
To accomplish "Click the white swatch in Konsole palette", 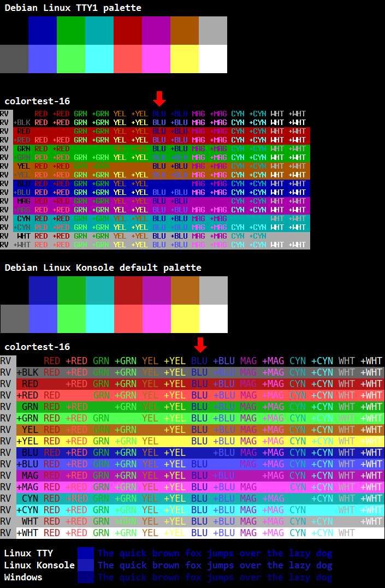I will pyautogui.click(x=214, y=319).
